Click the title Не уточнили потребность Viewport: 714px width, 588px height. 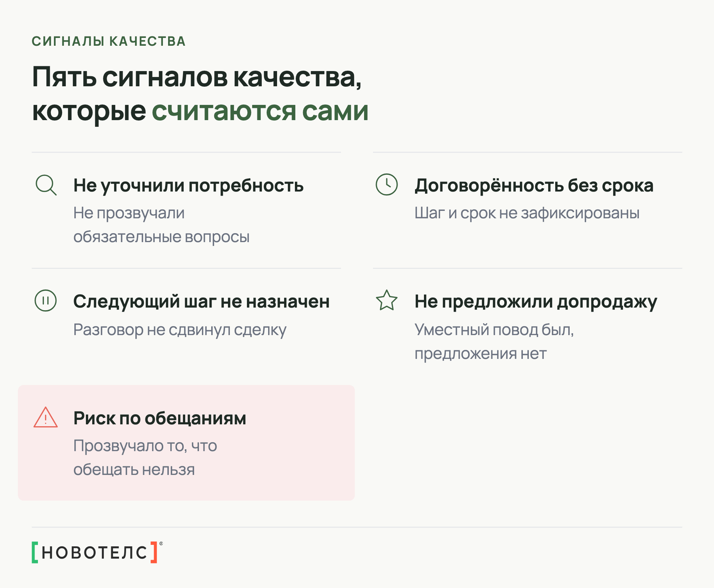(189, 186)
